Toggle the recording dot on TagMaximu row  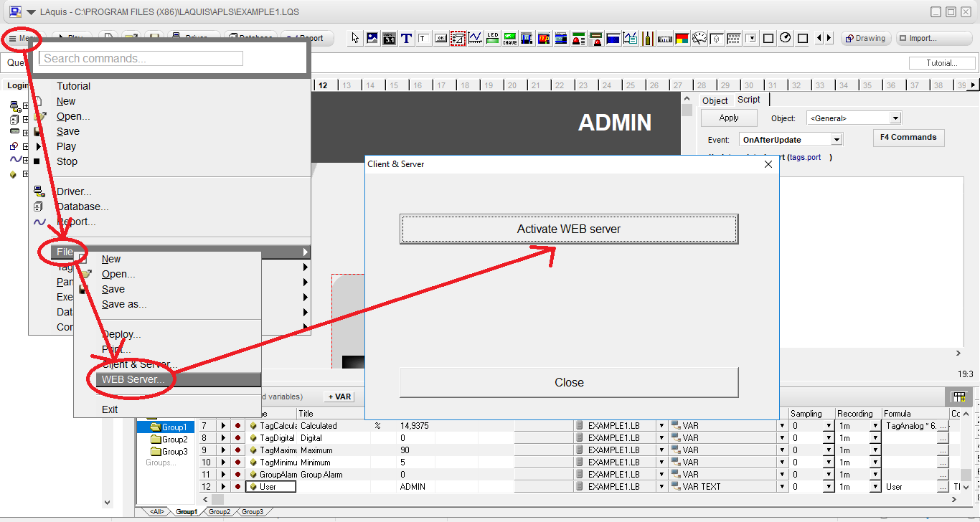pyautogui.click(x=237, y=450)
